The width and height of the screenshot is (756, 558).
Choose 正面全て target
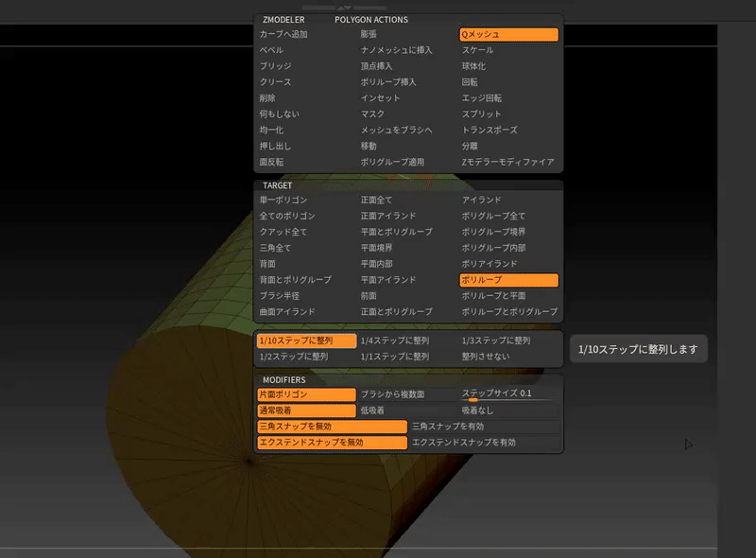(x=376, y=200)
